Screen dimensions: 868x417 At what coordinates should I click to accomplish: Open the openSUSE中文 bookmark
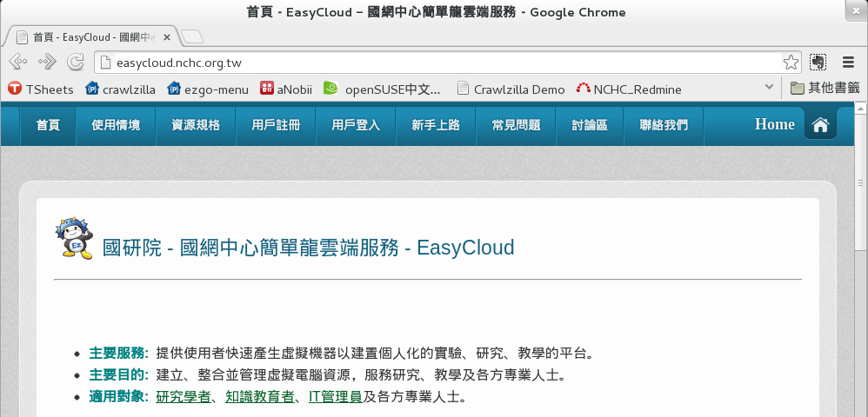[x=383, y=89]
